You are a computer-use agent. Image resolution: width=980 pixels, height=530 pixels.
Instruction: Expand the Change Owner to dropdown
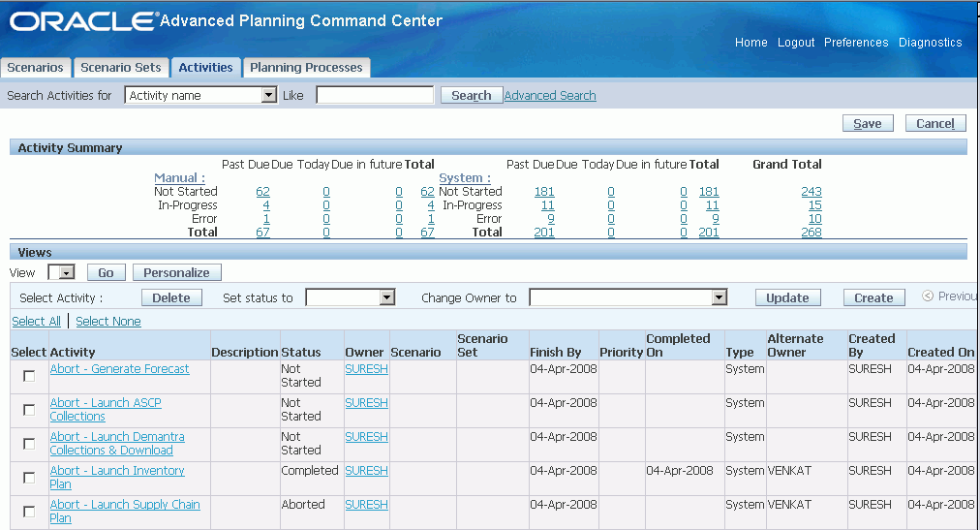tap(628, 297)
